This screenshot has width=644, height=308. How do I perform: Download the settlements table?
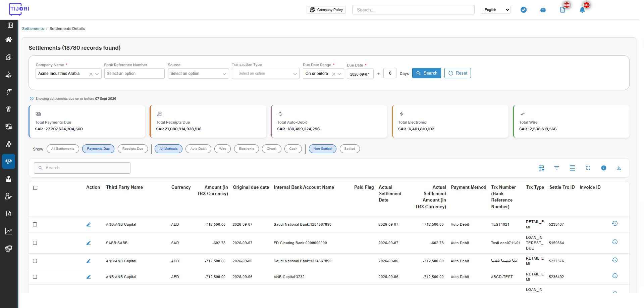click(619, 168)
